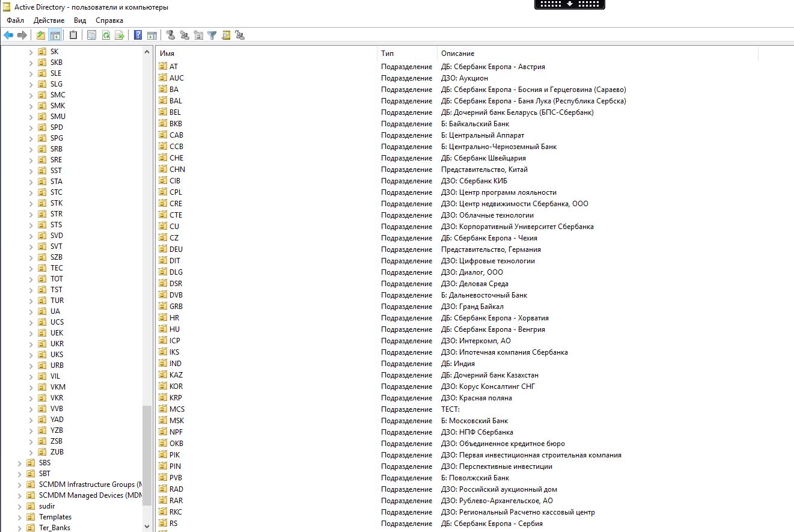Sort list by the Имя column header
Screen dimensions: 794x532
pos(266,54)
